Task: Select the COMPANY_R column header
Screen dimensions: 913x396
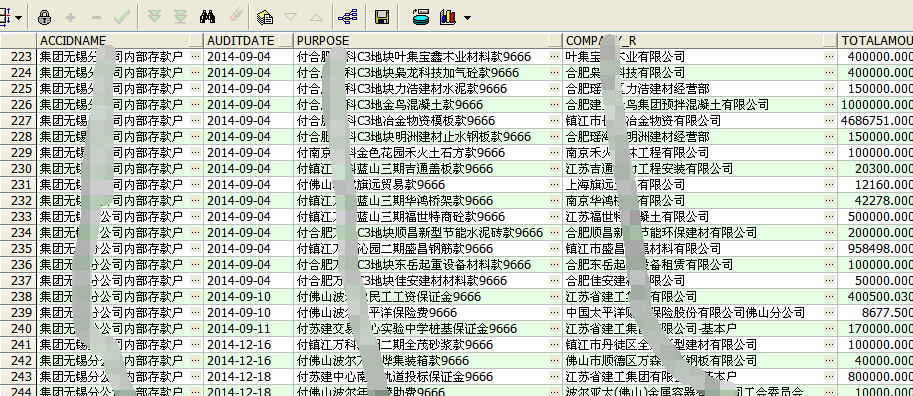Action: [700, 40]
